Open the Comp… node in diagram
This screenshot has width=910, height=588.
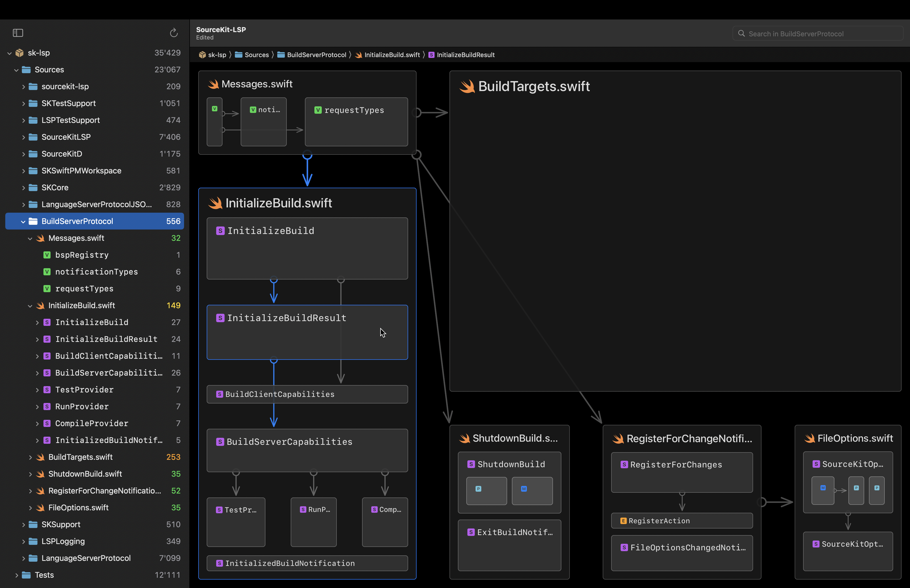click(385, 522)
